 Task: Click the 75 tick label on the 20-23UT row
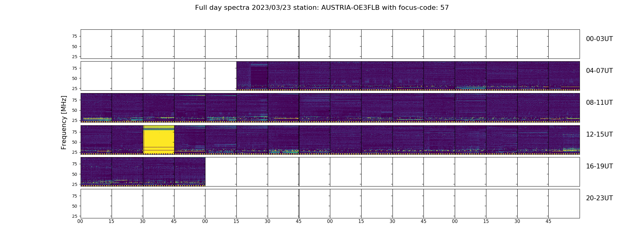point(75,196)
